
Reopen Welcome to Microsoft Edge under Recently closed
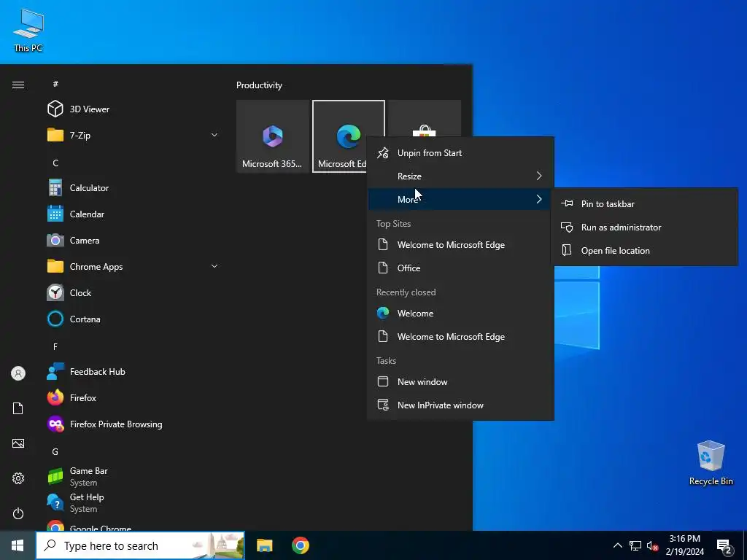[461, 337]
